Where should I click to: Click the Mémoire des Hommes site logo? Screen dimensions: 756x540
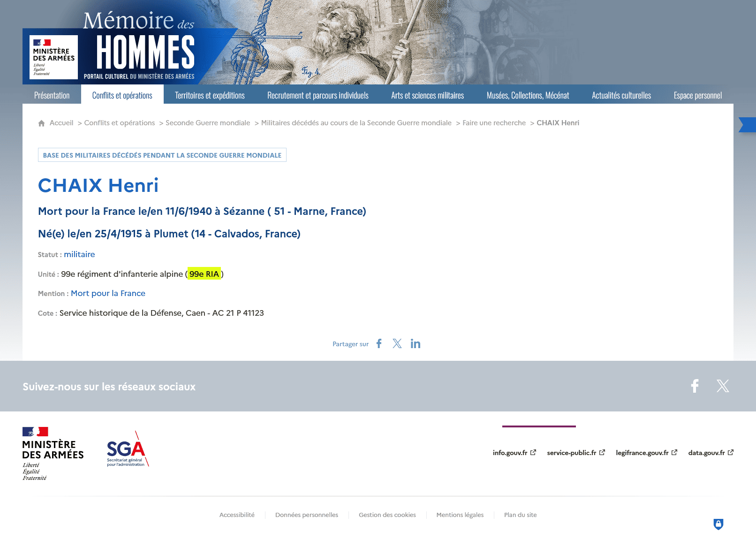139,46
